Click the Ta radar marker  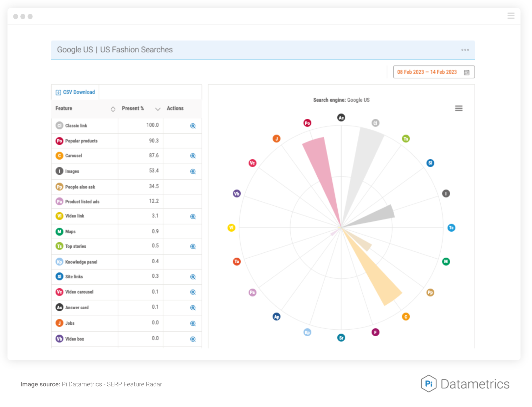pos(237,262)
